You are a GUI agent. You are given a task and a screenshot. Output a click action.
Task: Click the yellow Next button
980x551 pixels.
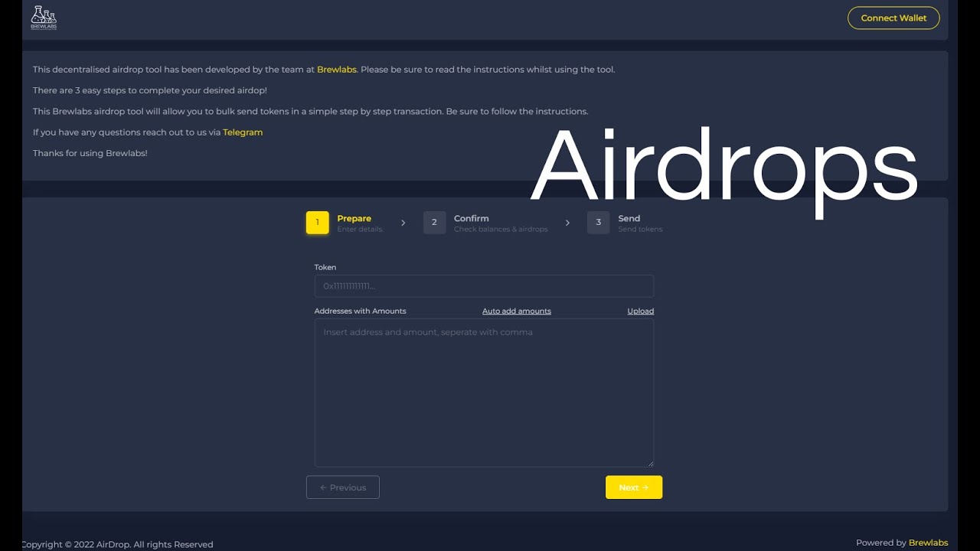point(634,487)
